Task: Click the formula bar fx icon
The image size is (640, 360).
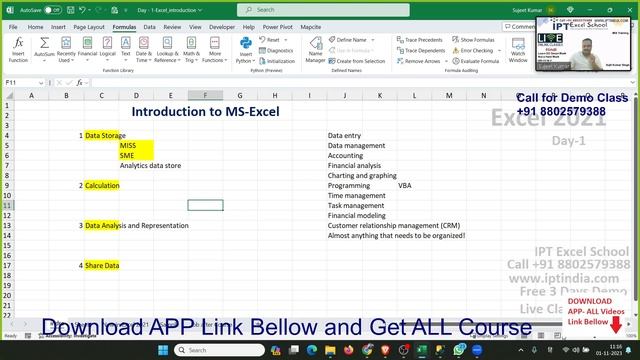Action: click(79, 83)
